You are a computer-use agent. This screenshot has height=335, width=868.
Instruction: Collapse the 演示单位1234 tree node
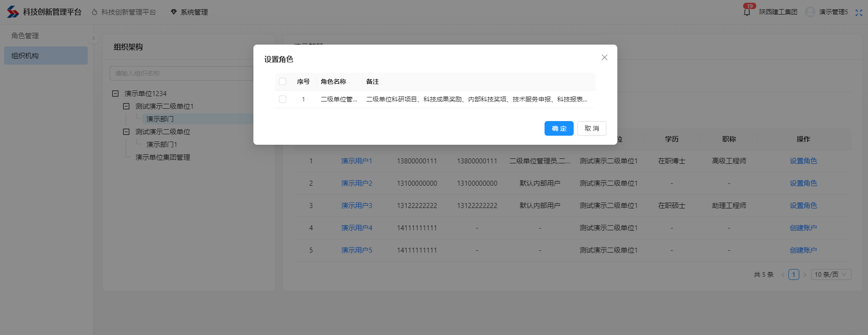[116, 93]
